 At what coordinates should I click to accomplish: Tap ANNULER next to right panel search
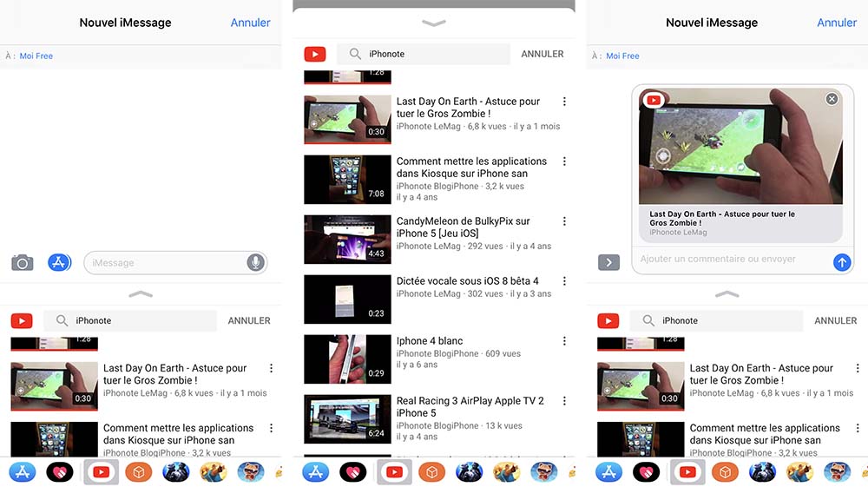tap(835, 320)
